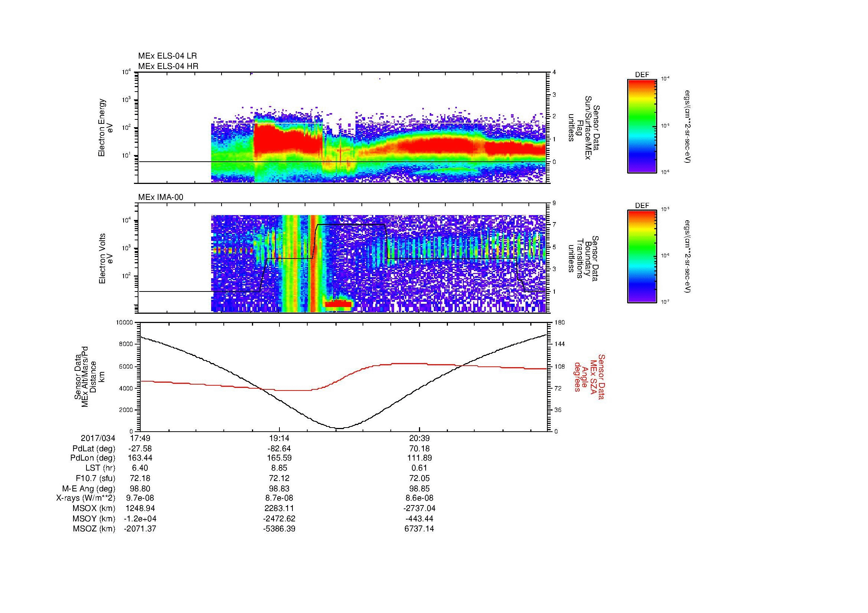Click the '17:49' time tick label
This screenshot has height=613, width=868.
pyautogui.click(x=140, y=438)
